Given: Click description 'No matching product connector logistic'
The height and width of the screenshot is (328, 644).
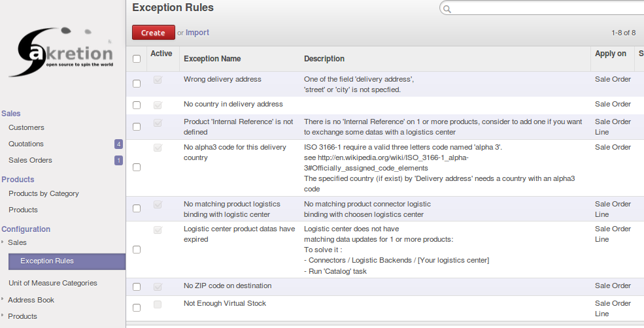Looking at the screenshot, I should pos(367,209).
